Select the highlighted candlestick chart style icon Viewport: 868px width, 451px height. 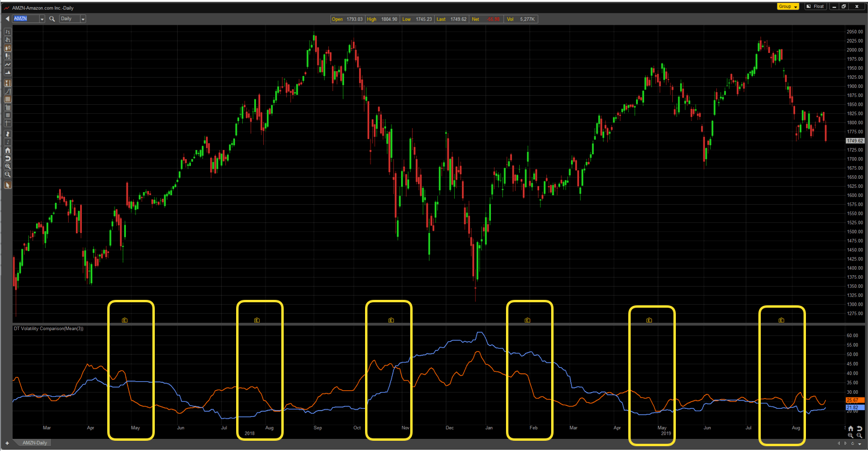click(8, 47)
